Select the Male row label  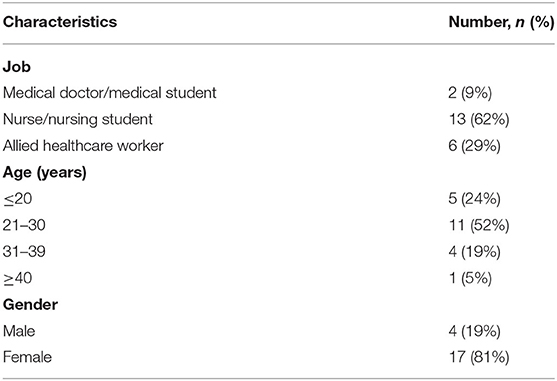(19, 331)
